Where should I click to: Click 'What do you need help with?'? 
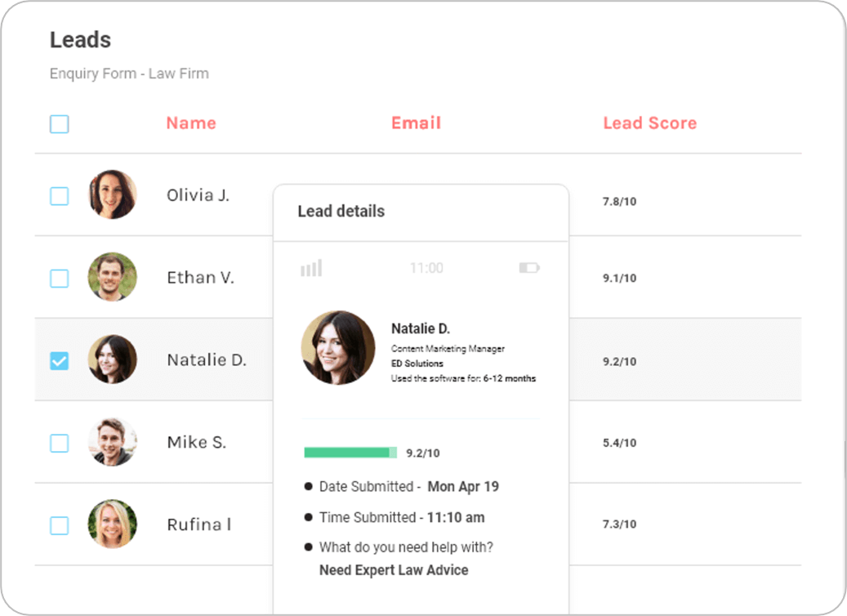[x=406, y=547]
